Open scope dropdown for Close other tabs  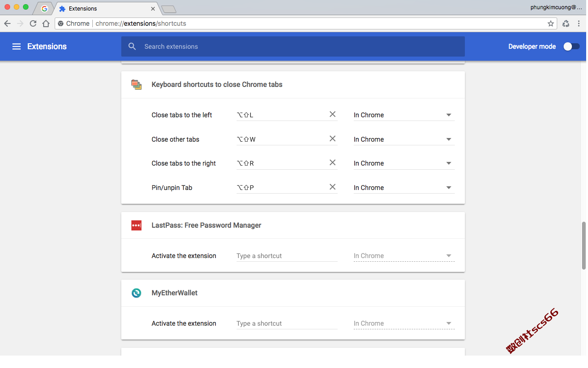[x=404, y=139]
